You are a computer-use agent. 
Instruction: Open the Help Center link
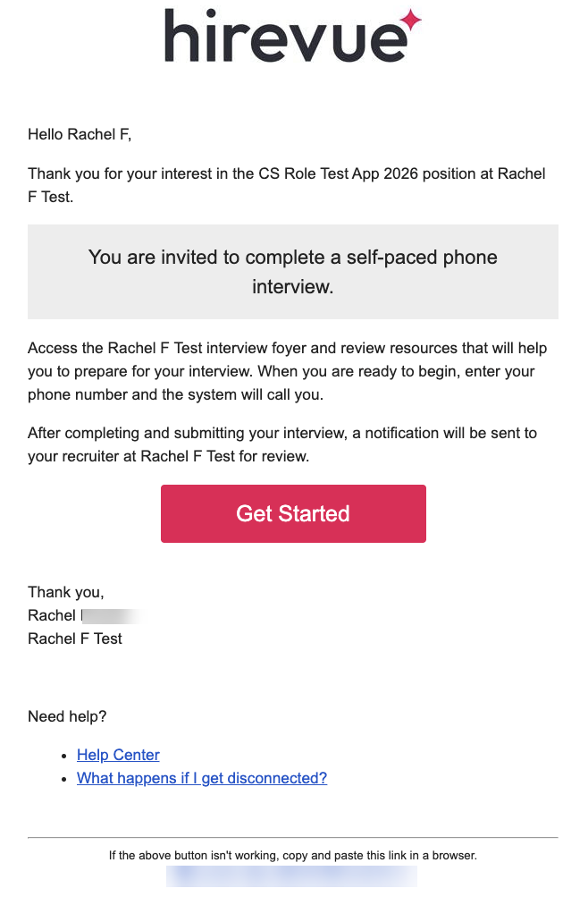tap(118, 755)
